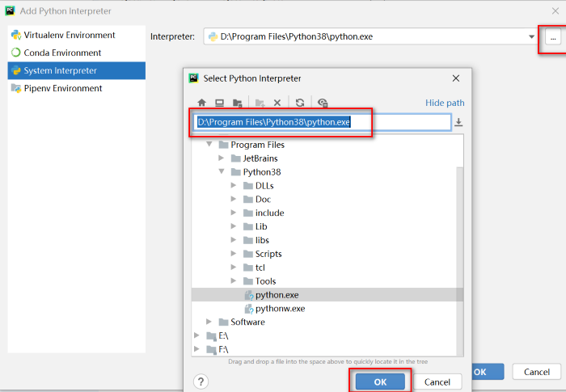The height and width of the screenshot is (392, 566).
Task: Go to the home directory icon
Action: (202, 103)
